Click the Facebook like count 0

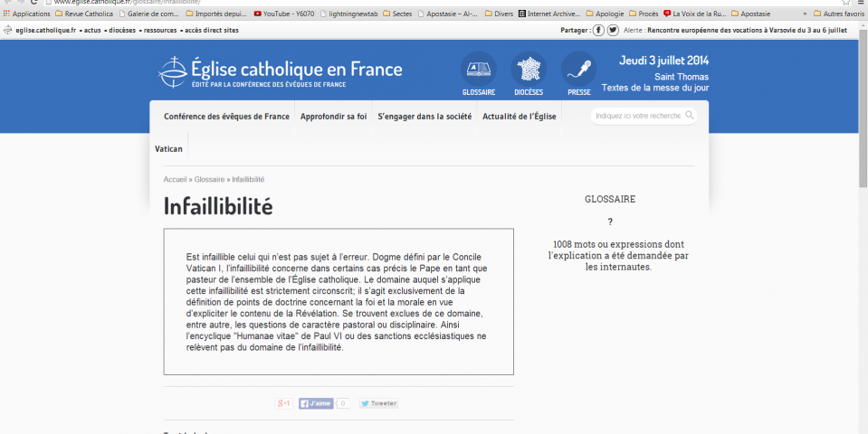coord(343,403)
